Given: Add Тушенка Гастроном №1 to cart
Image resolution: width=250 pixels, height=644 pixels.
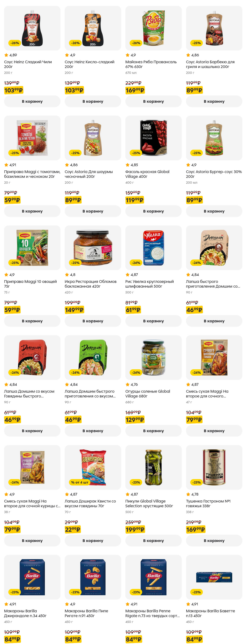Looking at the screenshot, I should (214, 540).
